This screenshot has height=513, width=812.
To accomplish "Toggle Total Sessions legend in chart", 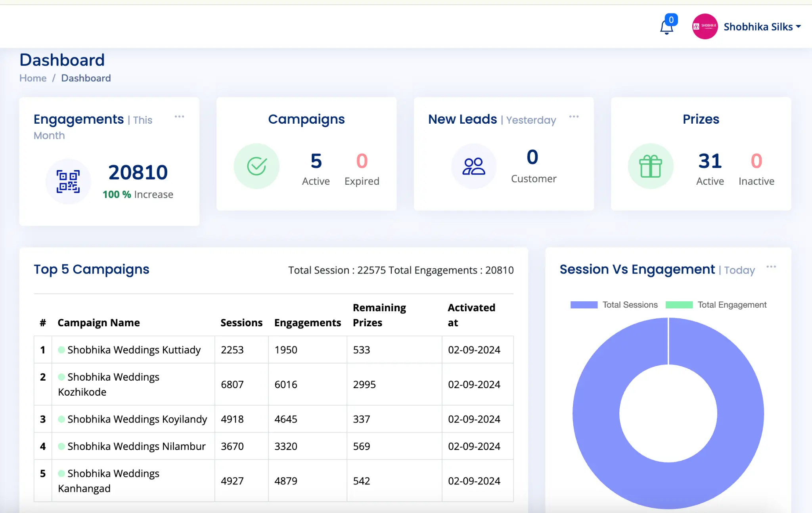I will (630, 305).
